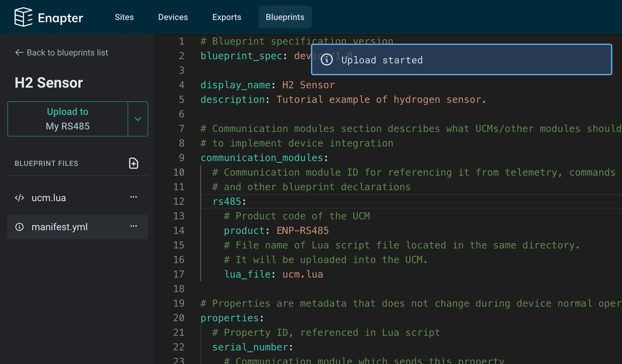Dismiss the Upload started notification banner

(x=461, y=60)
